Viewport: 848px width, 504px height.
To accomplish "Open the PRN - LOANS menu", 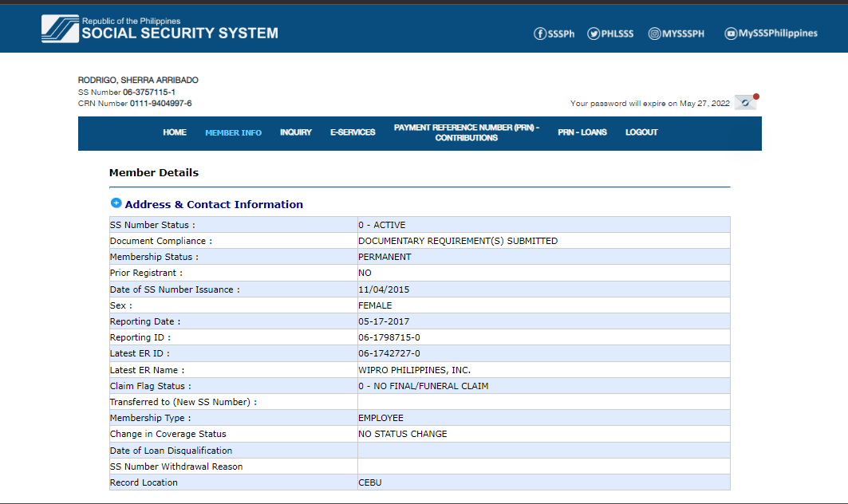I will click(582, 132).
